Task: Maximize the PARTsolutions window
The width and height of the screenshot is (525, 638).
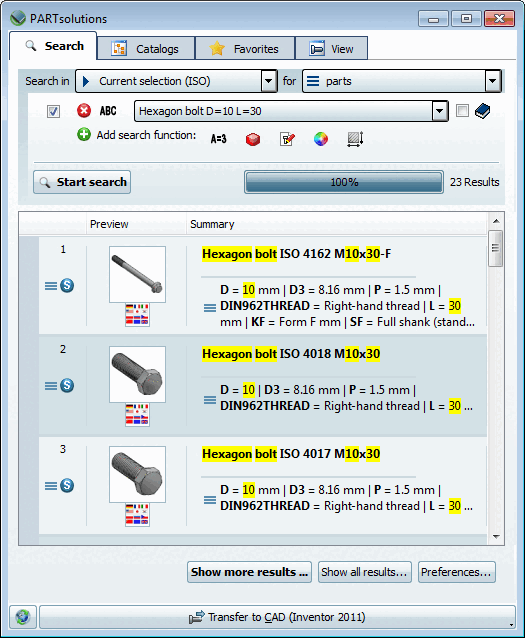Action: (x=466, y=19)
